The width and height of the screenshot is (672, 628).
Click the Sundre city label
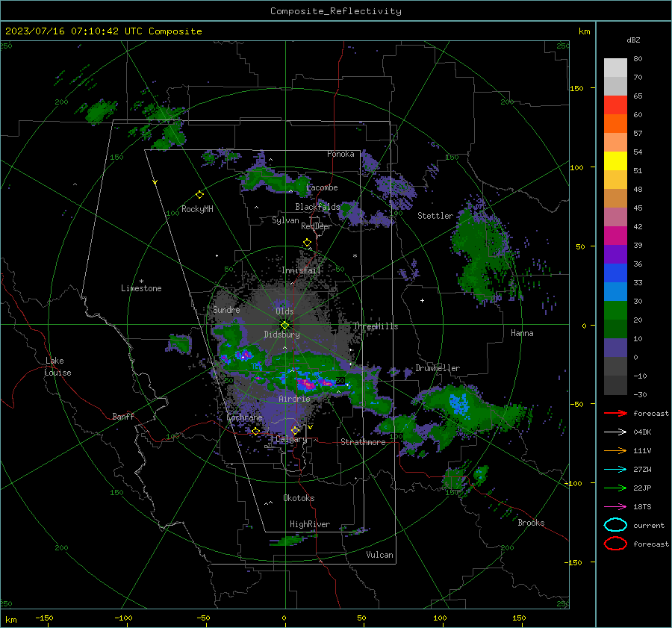[x=226, y=310]
